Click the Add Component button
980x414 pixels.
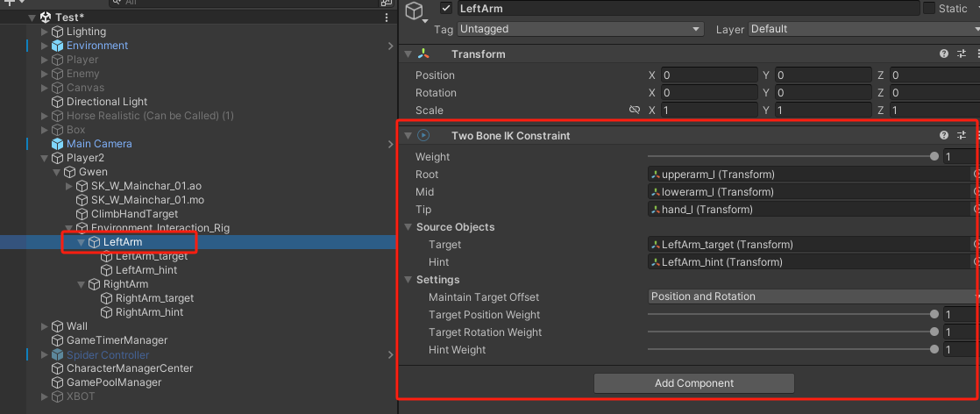coord(693,383)
